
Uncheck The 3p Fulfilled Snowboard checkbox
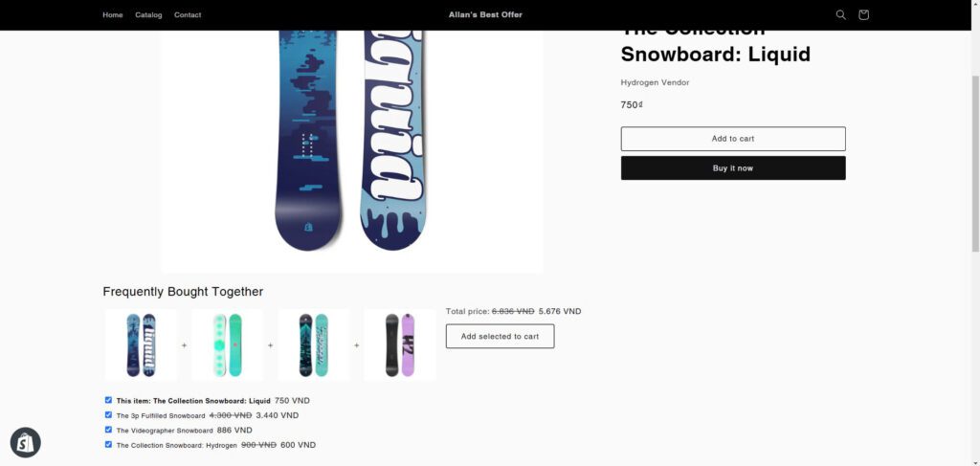[x=108, y=415]
